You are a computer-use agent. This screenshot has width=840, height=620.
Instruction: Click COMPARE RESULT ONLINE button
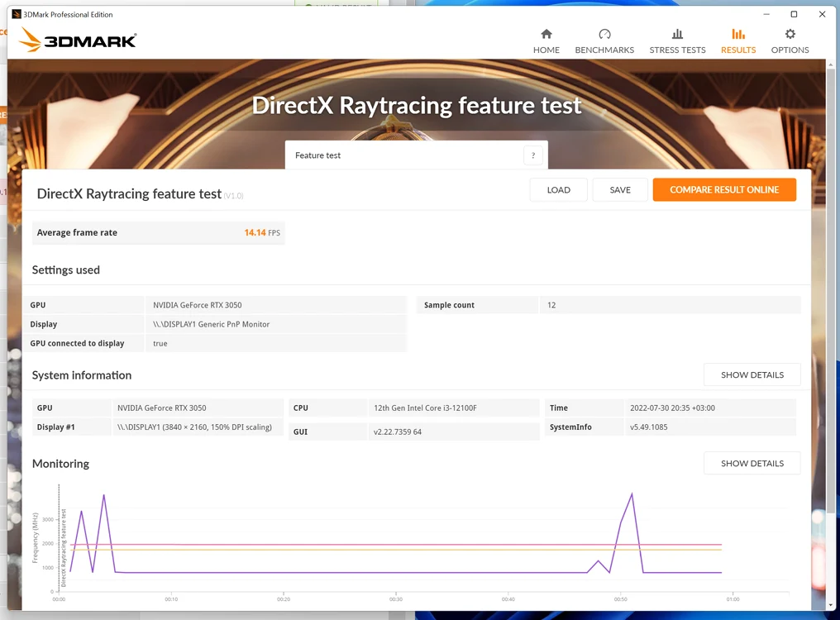tap(724, 189)
